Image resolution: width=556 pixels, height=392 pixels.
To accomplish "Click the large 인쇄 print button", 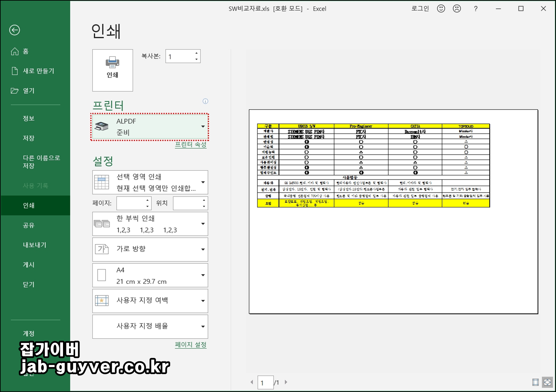I will coord(112,70).
